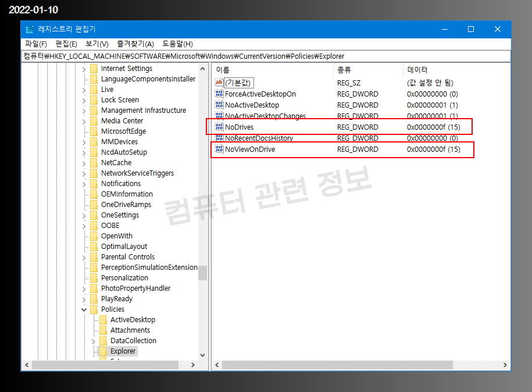Click the Notifications folder icon

point(94,184)
